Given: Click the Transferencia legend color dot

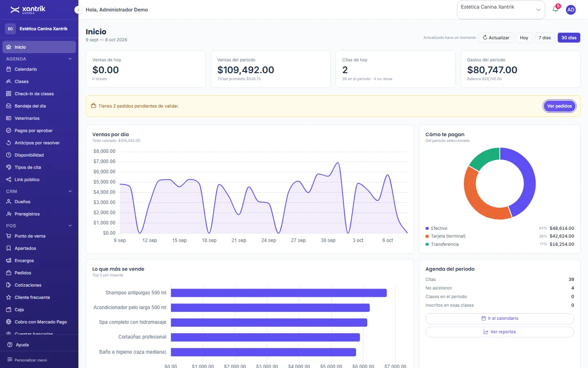Looking at the screenshot, I should (427, 245).
